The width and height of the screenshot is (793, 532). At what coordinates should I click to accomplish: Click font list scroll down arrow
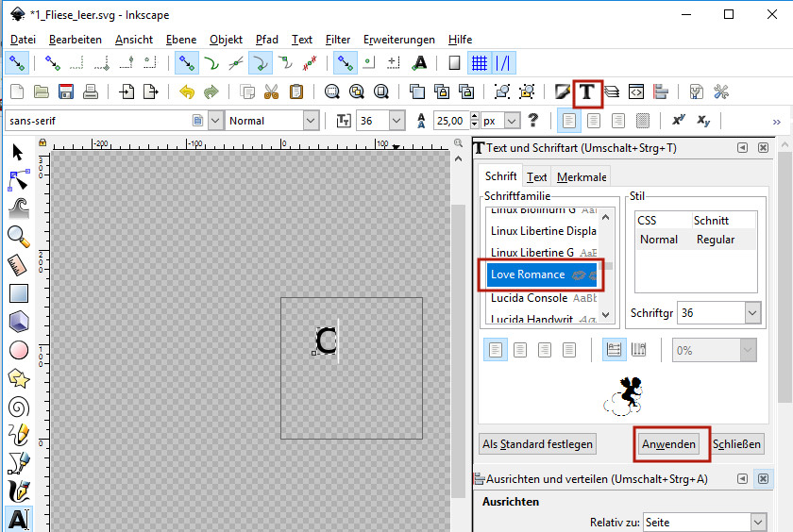point(606,314)
